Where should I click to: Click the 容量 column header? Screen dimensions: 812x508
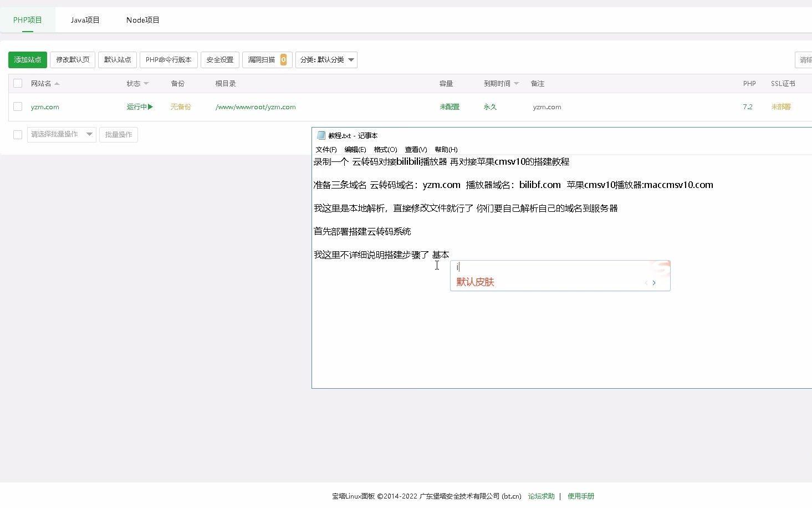446,84
